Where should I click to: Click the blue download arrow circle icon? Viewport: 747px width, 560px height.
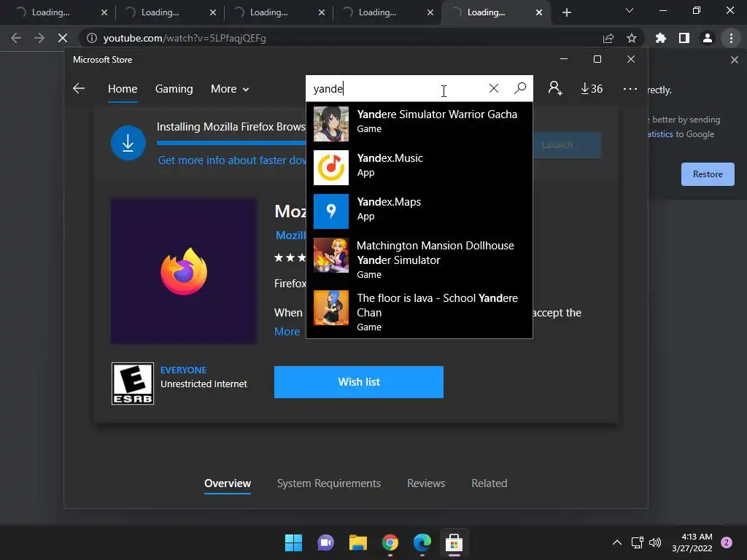click(x=128, y=143)
